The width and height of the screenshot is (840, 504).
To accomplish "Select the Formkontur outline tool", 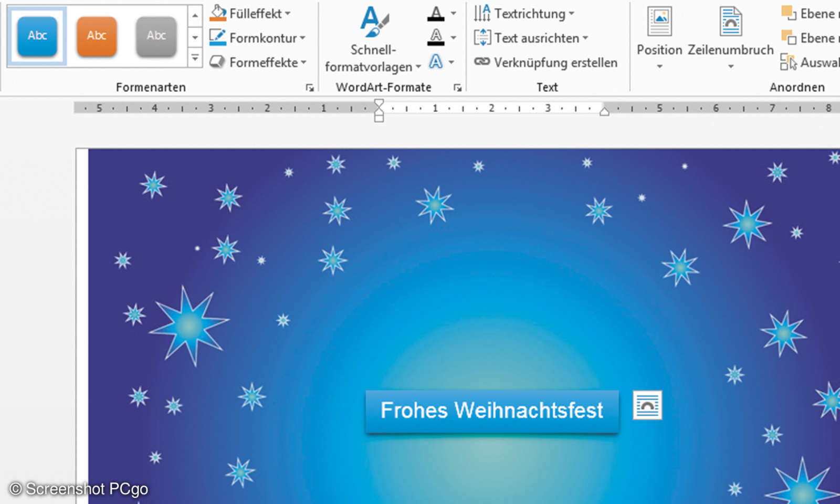I will pyautogui.click(x=257, y=37).
